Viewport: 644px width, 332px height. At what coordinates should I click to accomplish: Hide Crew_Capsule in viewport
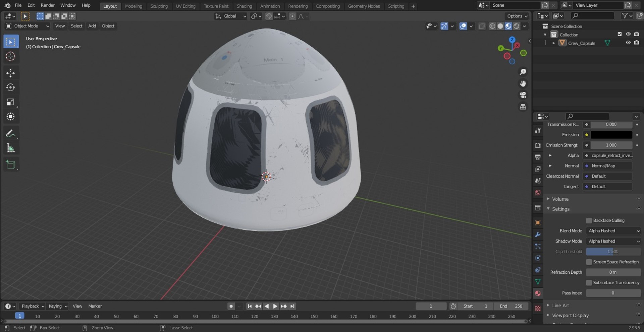(x=628, y=43)
